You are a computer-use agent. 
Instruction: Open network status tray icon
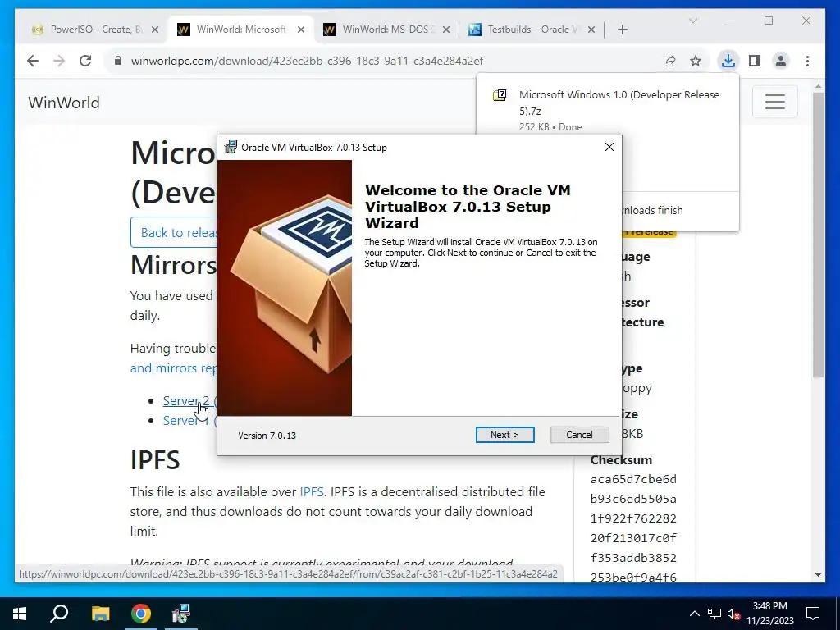[714, 614]
